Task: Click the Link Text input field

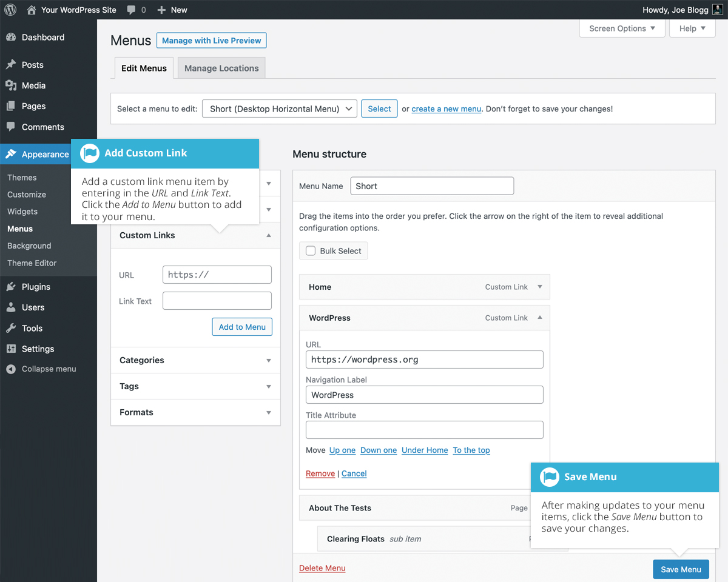Action: pos(217,301)
